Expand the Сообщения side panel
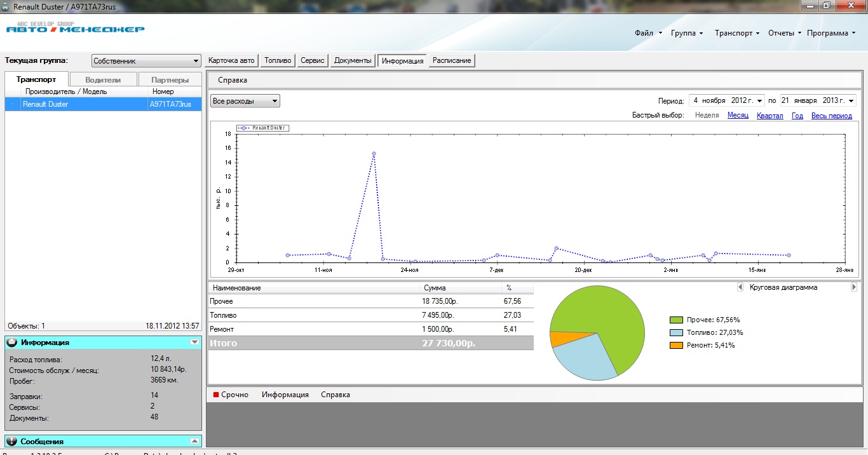Screen dimensions: 868x455 tap(194, 441)
